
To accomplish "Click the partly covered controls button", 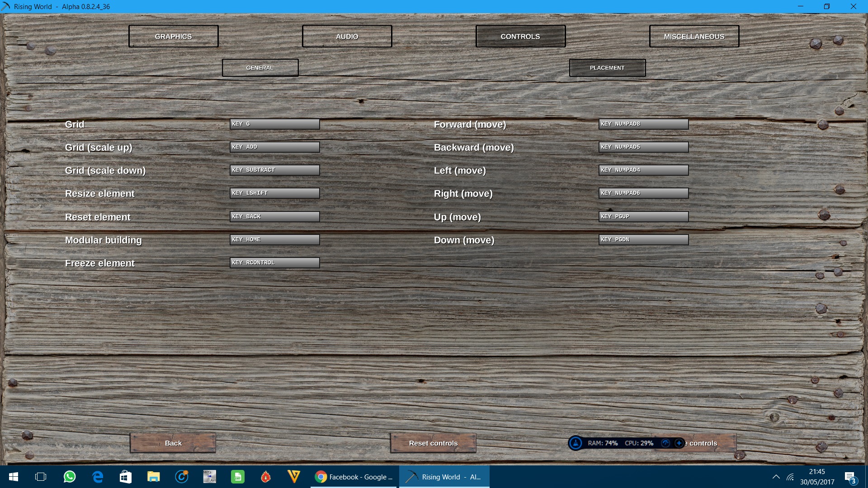I will click(x=710, y=443).
